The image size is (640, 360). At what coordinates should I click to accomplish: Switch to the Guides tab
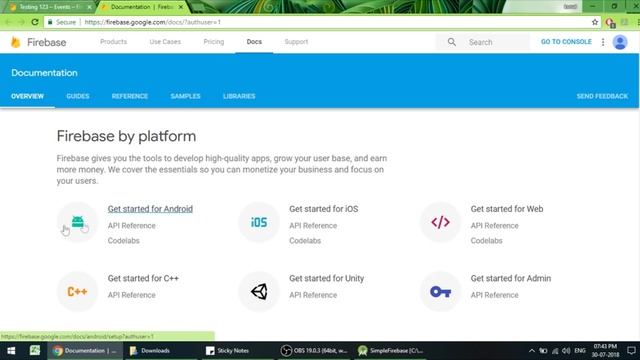78,96
